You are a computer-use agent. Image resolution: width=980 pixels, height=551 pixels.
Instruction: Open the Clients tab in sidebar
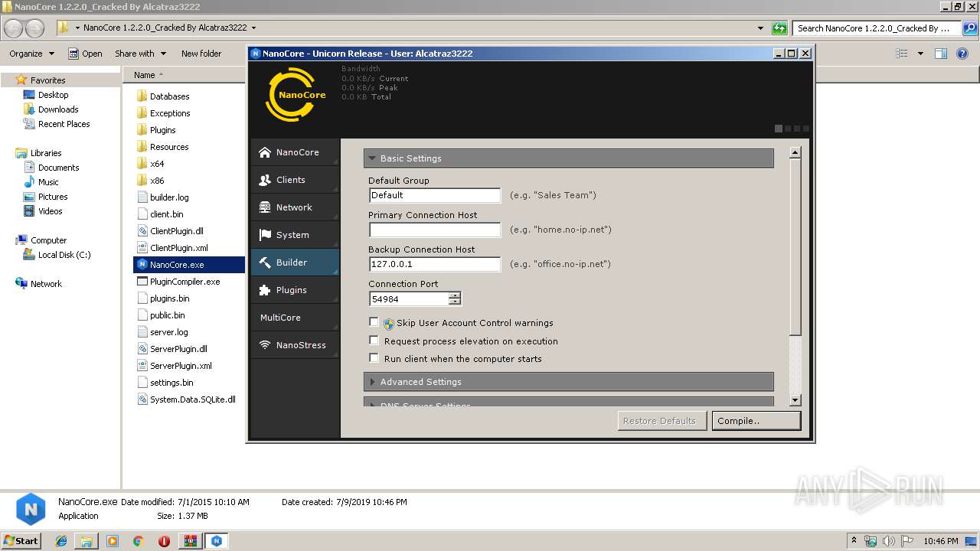(x=295, y=180)
